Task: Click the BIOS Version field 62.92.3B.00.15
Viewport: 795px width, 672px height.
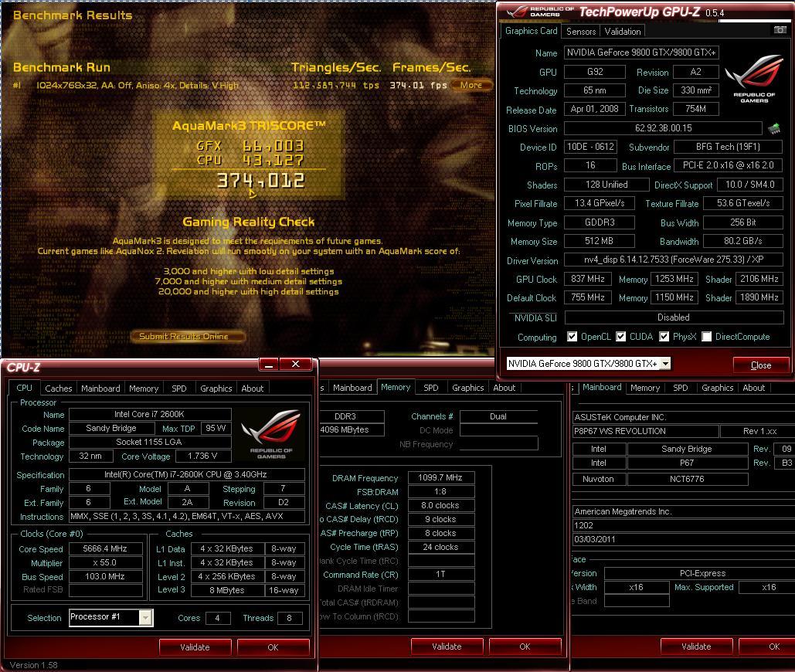Action: [663, 128]
